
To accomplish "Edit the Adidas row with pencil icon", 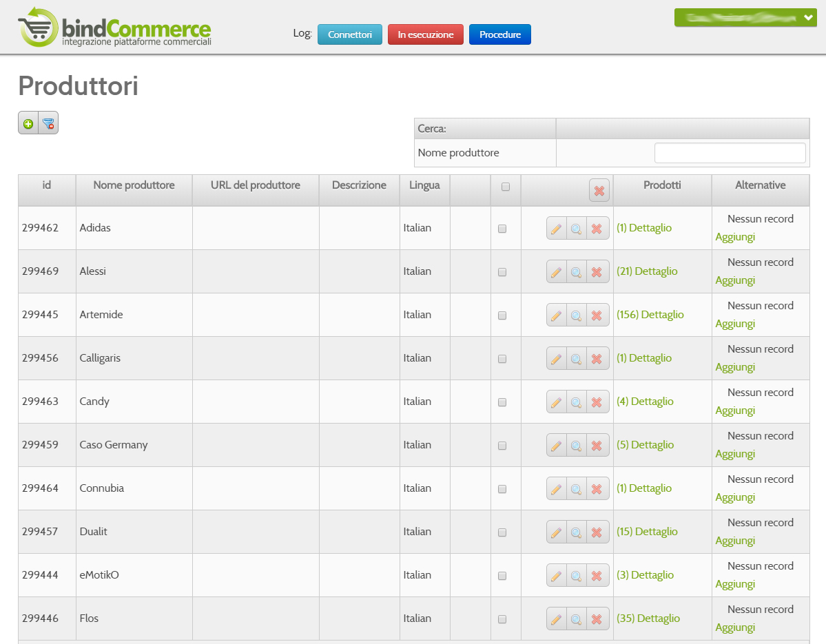I will tap(556, 229).
